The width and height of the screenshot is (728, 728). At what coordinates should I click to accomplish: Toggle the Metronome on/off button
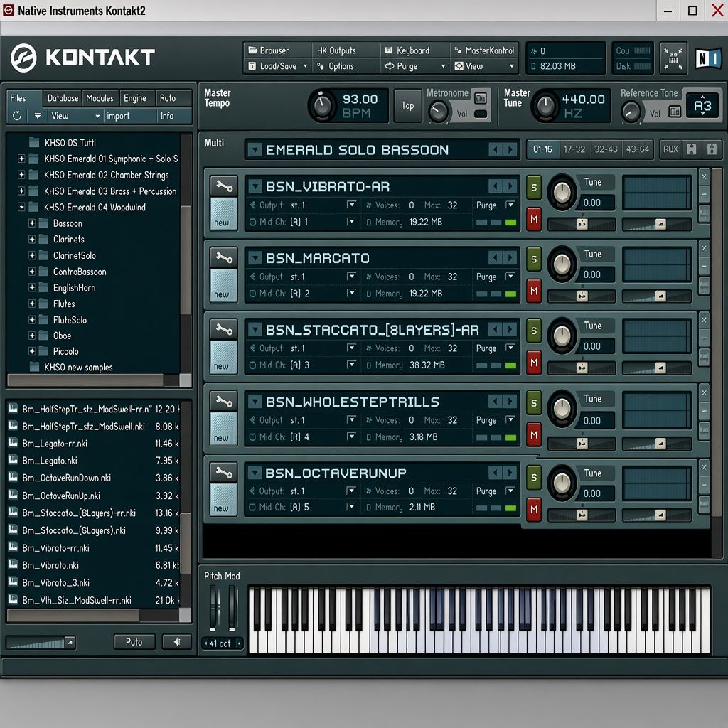tap(481, 98)
